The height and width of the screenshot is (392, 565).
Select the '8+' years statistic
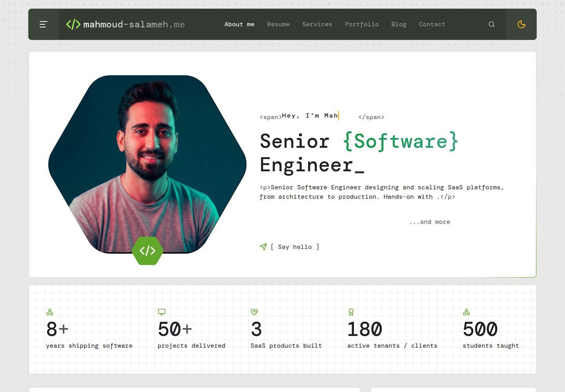tap(57, 329)
